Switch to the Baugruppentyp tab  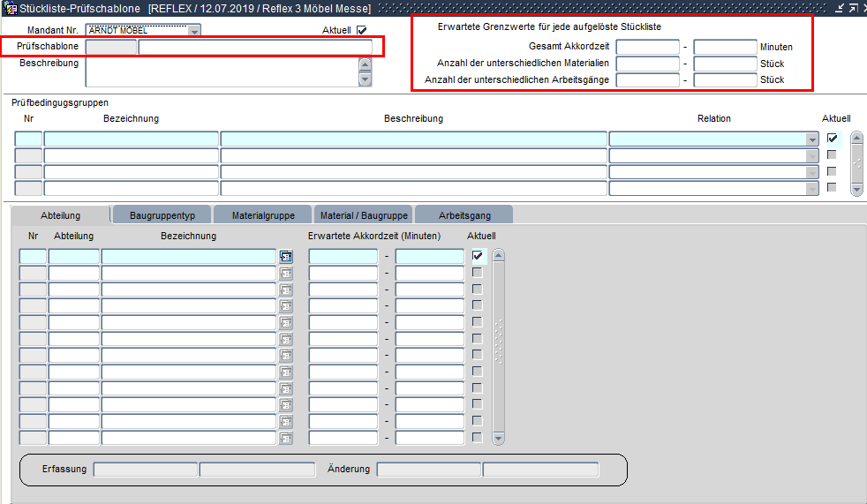169,215
